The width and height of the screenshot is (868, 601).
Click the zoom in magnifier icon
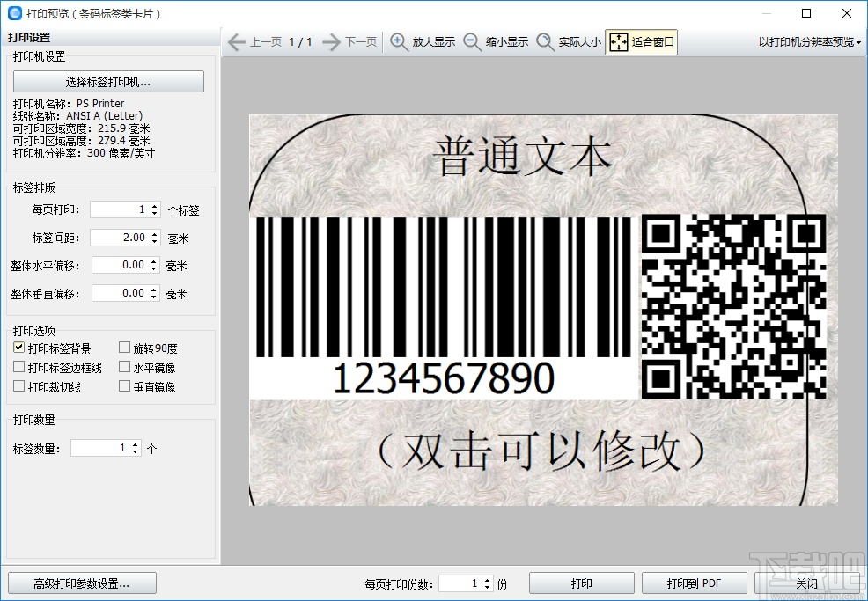click(399, 42)
